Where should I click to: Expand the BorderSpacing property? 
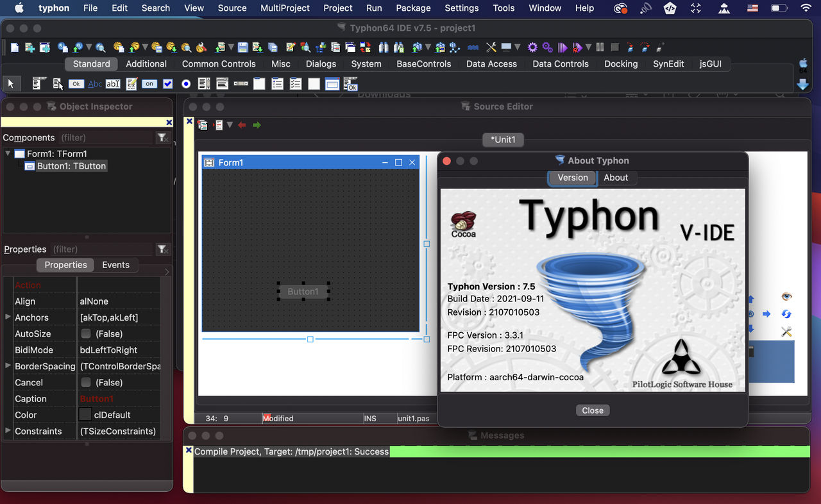8,365
